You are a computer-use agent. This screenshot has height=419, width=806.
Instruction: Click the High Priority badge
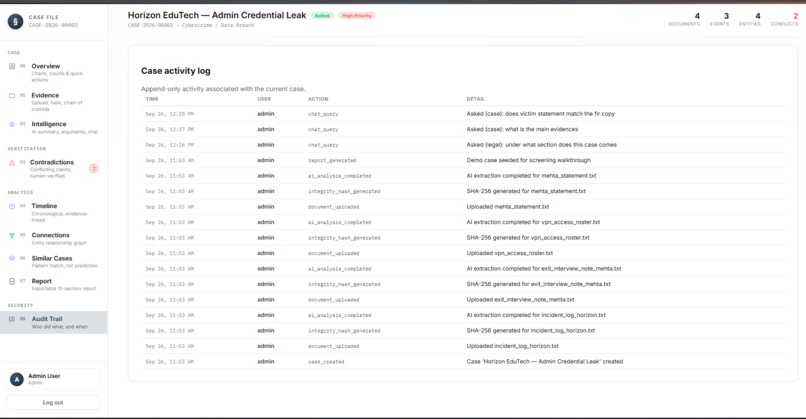(357, 16)
